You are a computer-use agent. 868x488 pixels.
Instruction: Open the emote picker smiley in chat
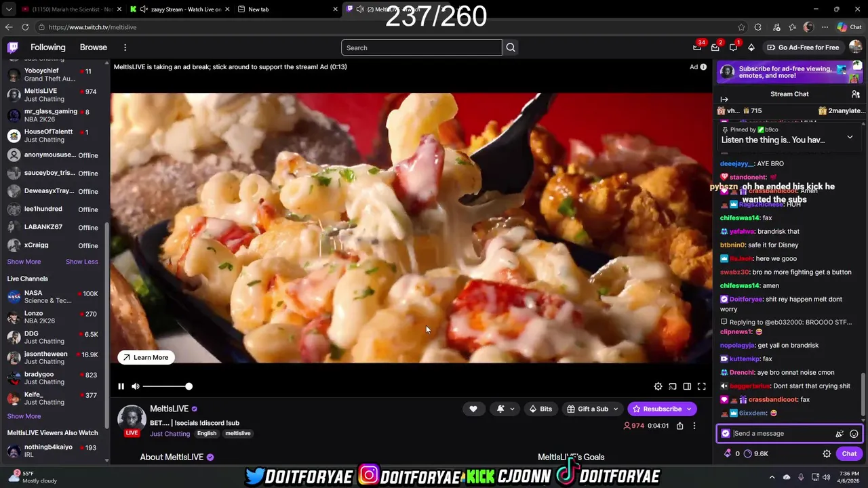pos(854,434)
